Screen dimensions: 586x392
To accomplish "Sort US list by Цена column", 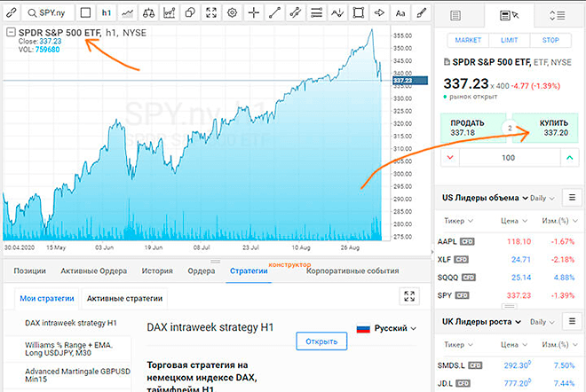I will [514, 221].
